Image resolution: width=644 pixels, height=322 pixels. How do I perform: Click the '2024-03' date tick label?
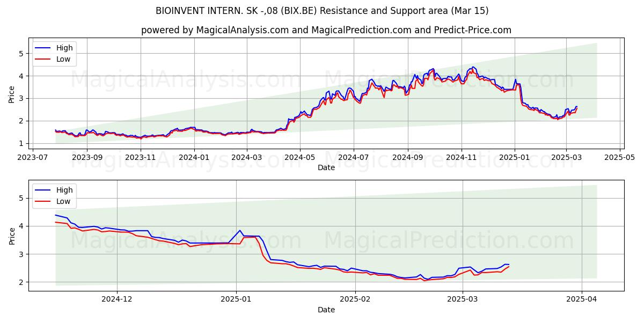tap(247, 158)
